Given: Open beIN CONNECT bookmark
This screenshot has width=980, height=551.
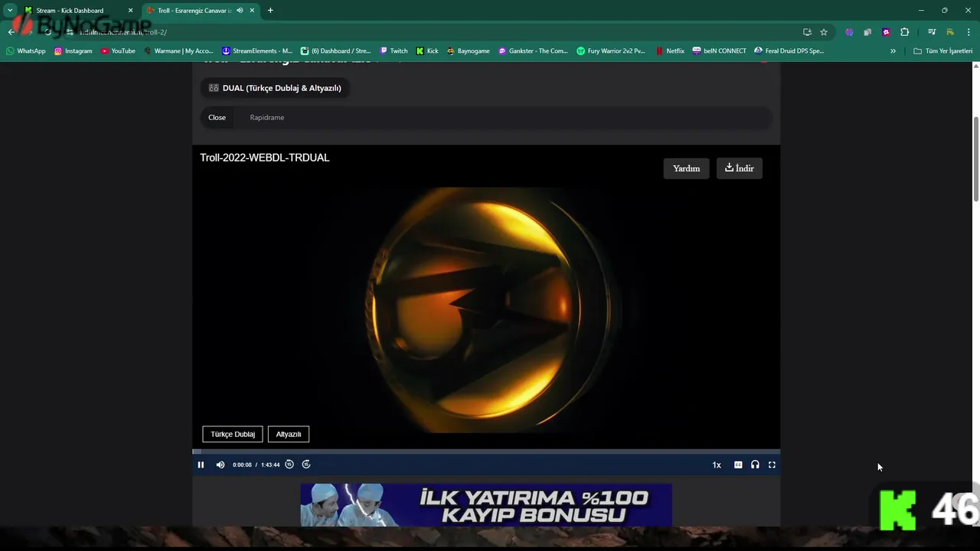Looking at the screenshot, I should click(x=719, y=51).
